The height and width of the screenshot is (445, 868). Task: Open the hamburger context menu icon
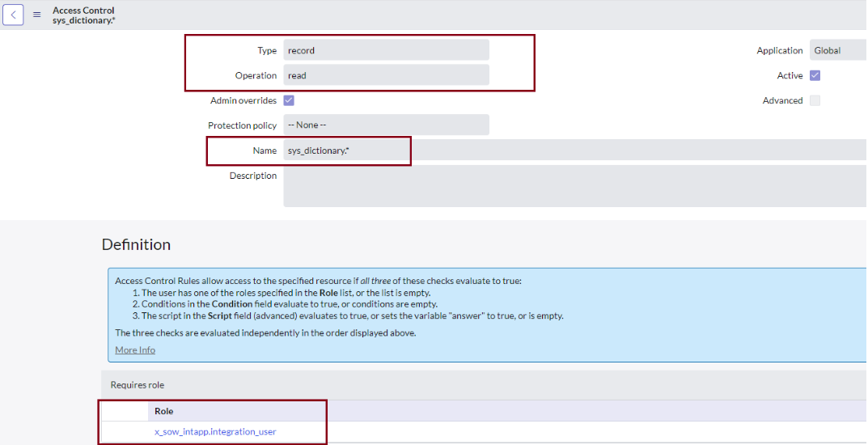coord(37,15)
